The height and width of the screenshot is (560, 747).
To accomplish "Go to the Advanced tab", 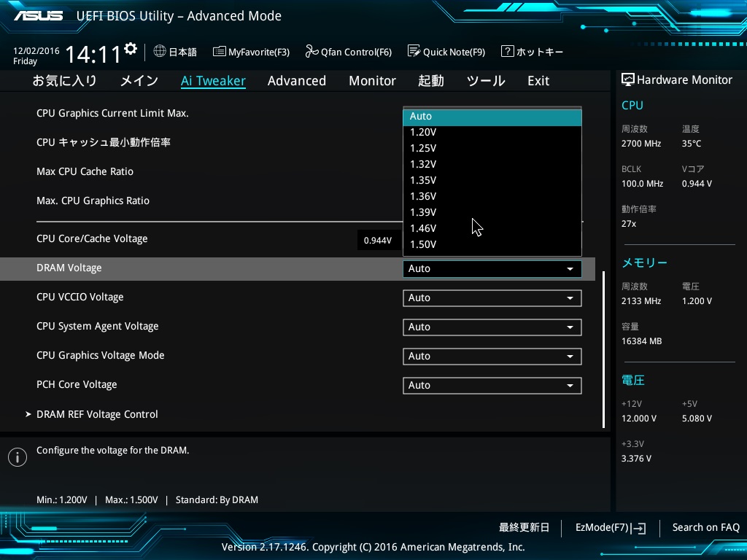I will 297,81.
